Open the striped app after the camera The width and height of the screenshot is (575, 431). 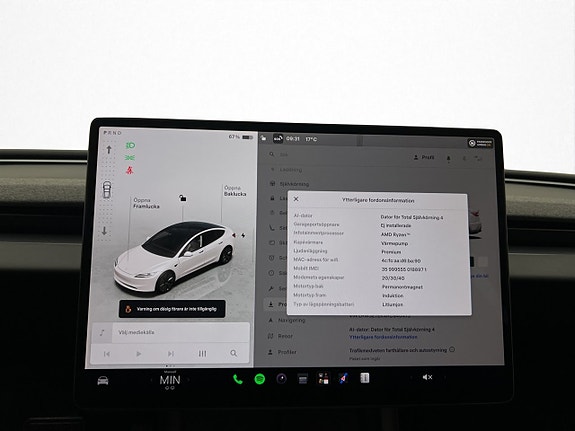303,379
